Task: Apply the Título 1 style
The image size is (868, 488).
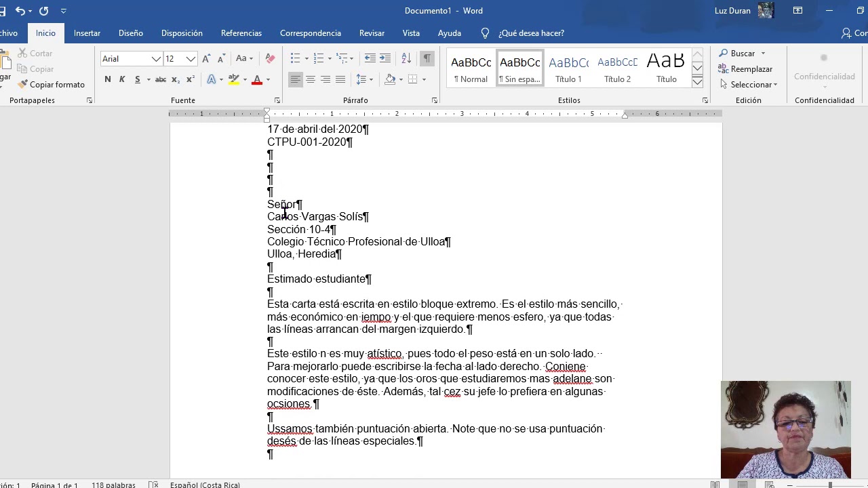Action: pyautogui.click(x=568, y=68)
